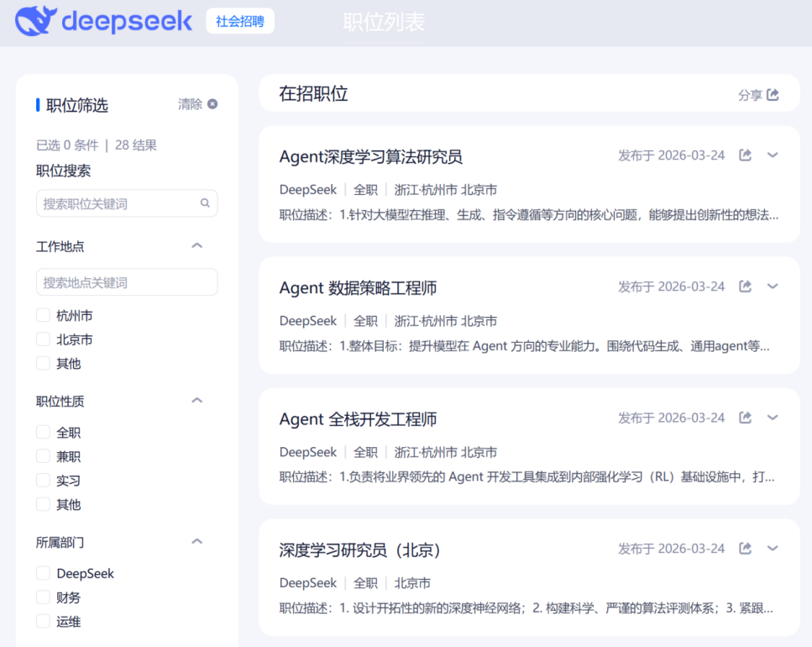Collapse the 工作地点 filter section
This screenshot has width=812, height=647.
197,246
